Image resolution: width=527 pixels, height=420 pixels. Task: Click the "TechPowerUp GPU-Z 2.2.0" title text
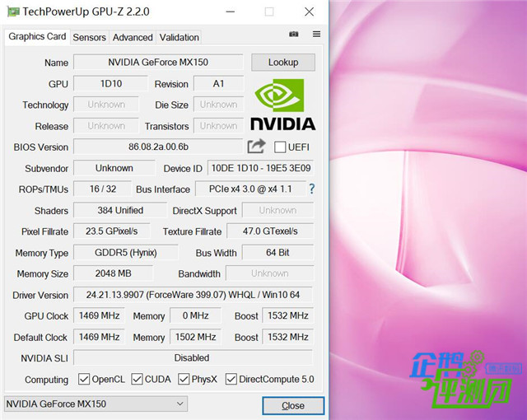pyautogui.click(x=86, y=12)
